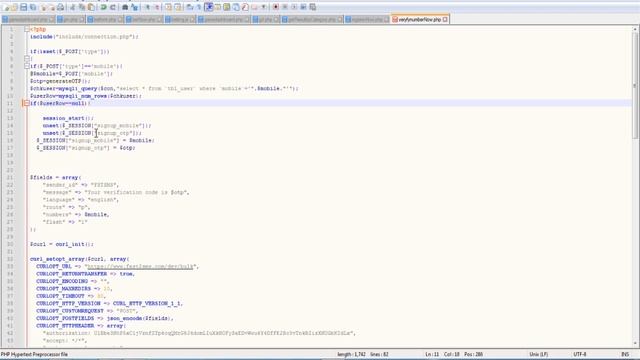Image resolution: width=640 pixels, height=360 pixels.
Task: Toggle the highlighted Indent Guide icon
Action: 209,7
